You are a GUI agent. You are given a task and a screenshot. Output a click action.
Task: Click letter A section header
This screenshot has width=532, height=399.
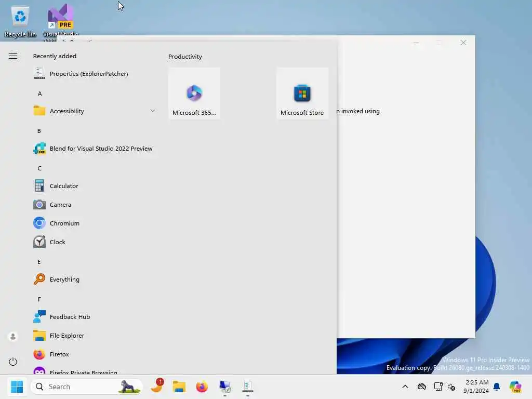pyautogui.click(x=39, y=94)
